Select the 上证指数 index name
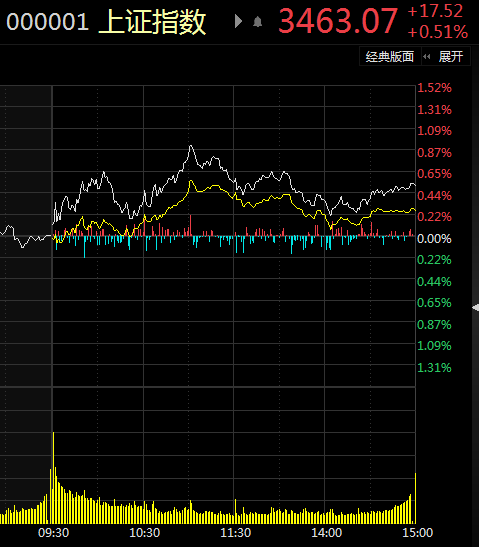 [x=152, y=22]
